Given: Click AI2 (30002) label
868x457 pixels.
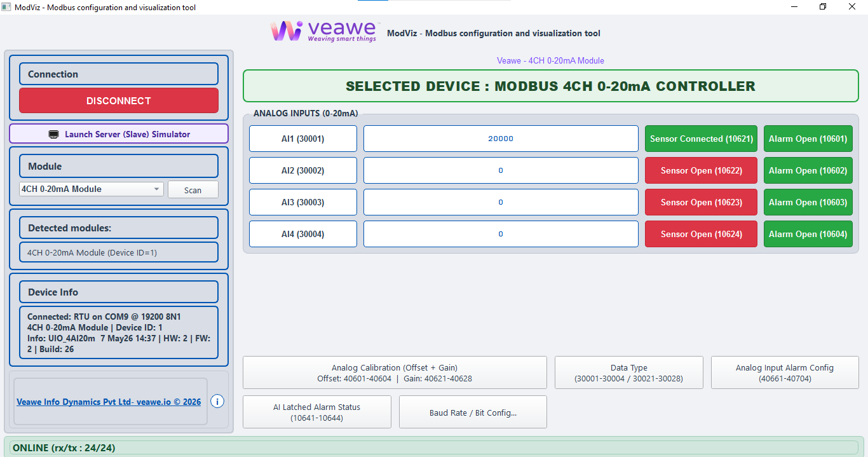Looking at the screenshot, I should click(303, 170).
